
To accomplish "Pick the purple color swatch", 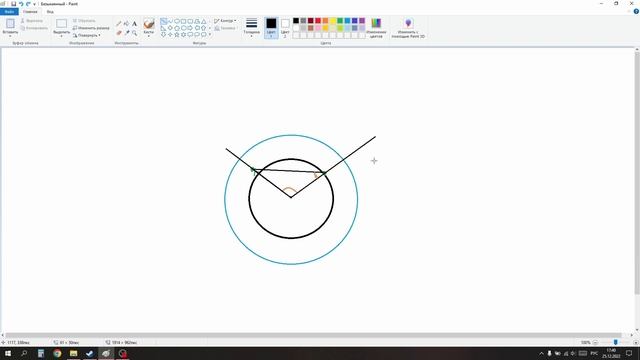I will [362, 20].
